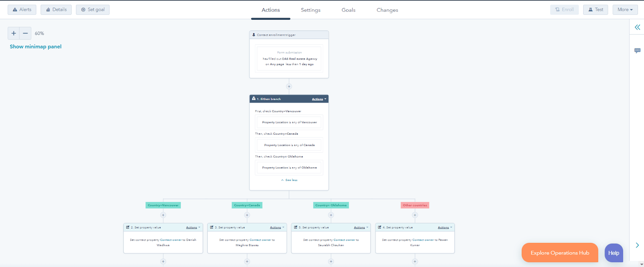Collapse sidebar with double chevron icon
The image size is (644, 267).
pyautogui.click(x=637, y=27)
